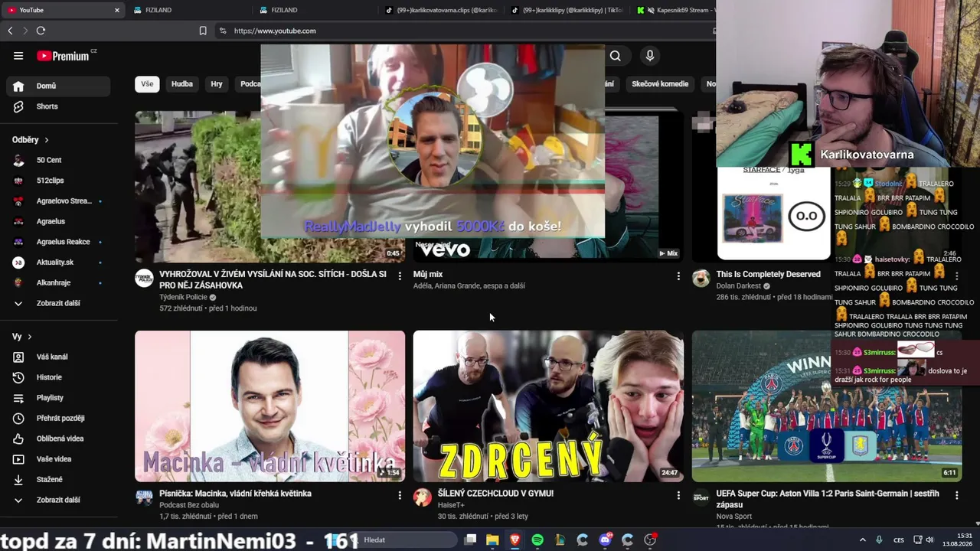
Task: Open 'UEFA Super Cup: Aston Villa' video title
Action: click(828, 499)
